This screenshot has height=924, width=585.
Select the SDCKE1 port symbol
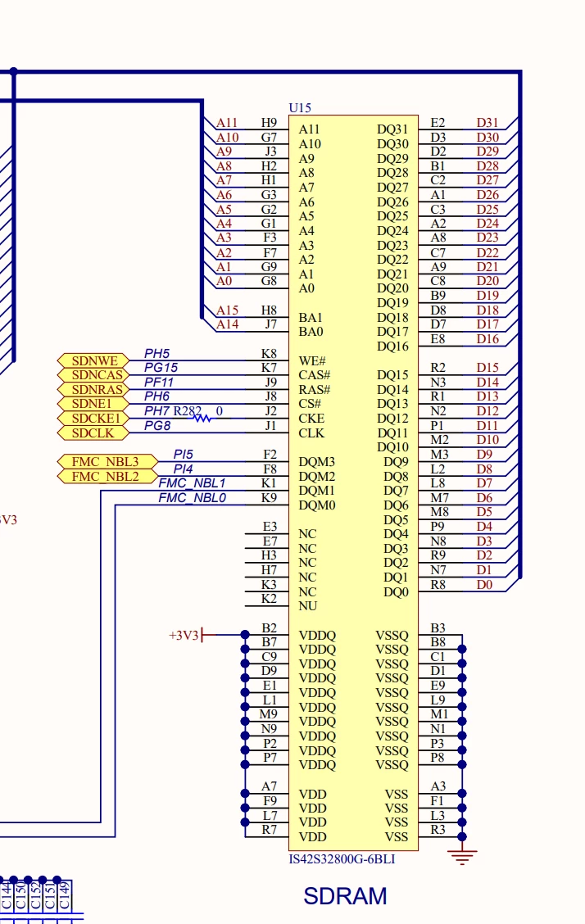[x=94, y=419]
